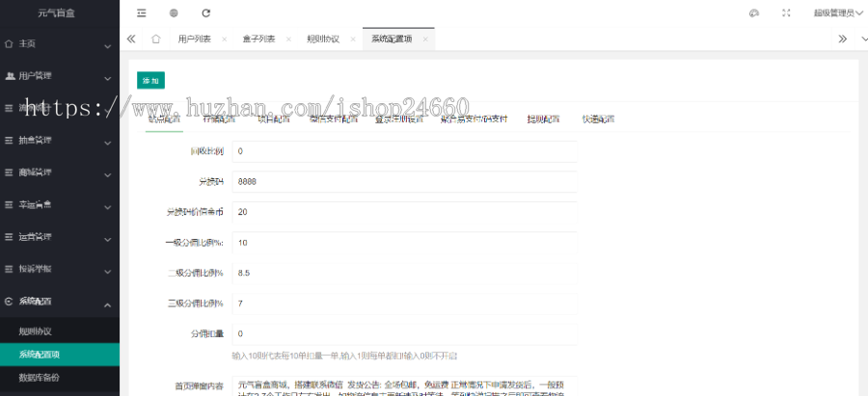Expand the 投诉举报 sidebar menu chevron
The width and height of the screenshot is (868, 396).
[x=108, y=272]
